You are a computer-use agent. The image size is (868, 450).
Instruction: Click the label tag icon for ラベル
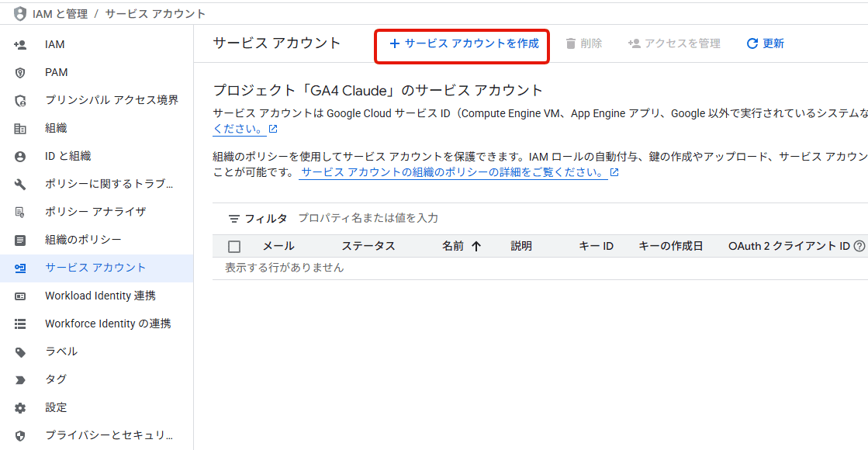[x=20, y=351]
